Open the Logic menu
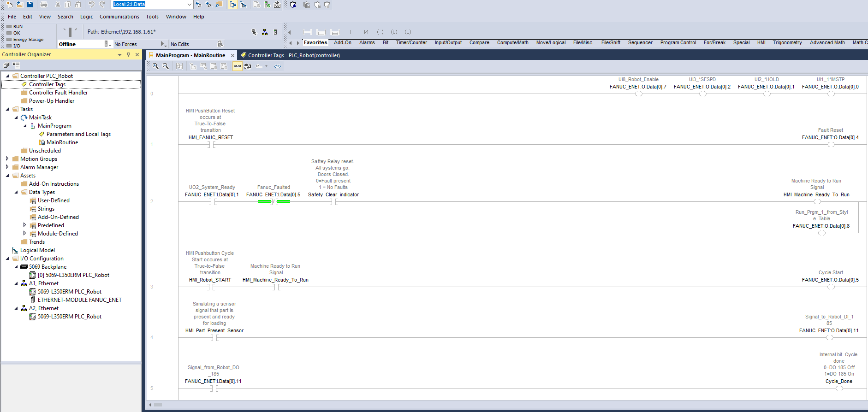Image resolution: width=868 pixels, height=412 pixels. point(86,17)
